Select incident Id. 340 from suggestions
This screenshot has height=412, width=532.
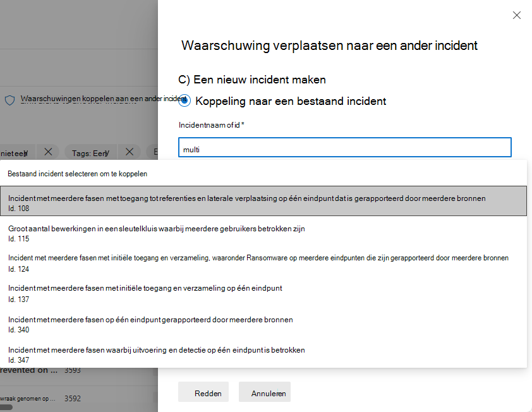tap(263, 324)
